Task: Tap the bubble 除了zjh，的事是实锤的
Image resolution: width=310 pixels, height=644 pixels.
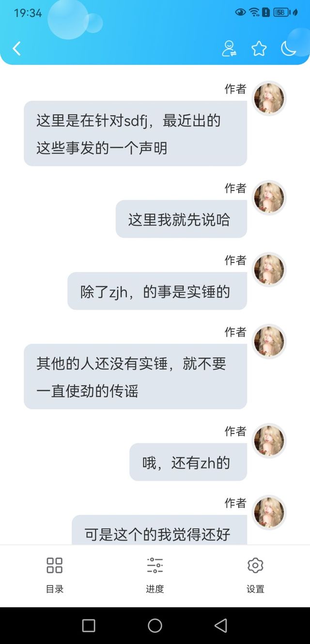Action: [157, 291]
